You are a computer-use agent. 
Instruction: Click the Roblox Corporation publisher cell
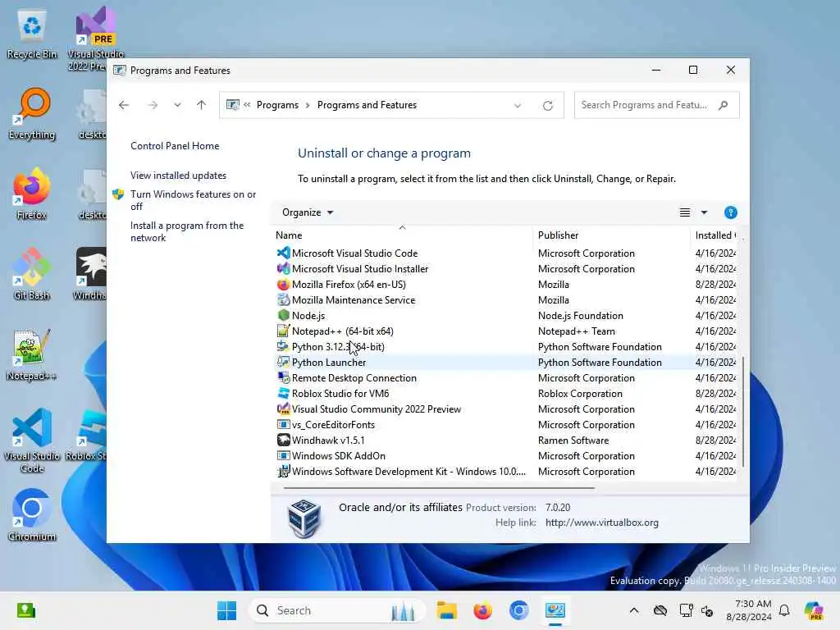(x=580, y=394)
